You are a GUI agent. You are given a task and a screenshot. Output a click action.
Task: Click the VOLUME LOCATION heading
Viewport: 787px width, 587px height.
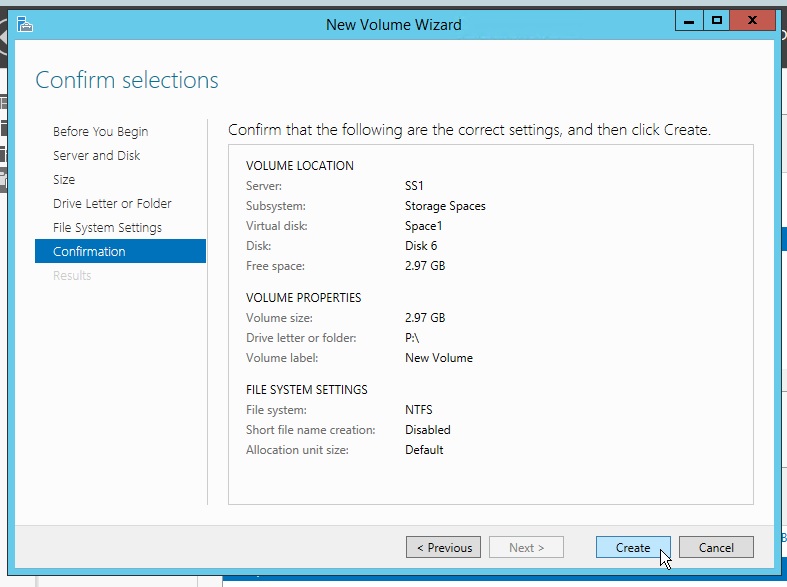[300, 166]
